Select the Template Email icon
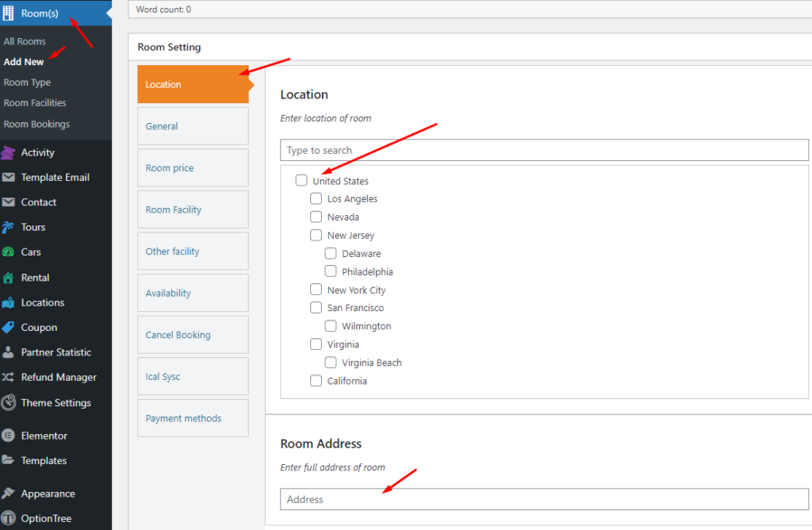The height and width of the screenshot is (530, 812). pyautogui.click(x=9, y=177)
